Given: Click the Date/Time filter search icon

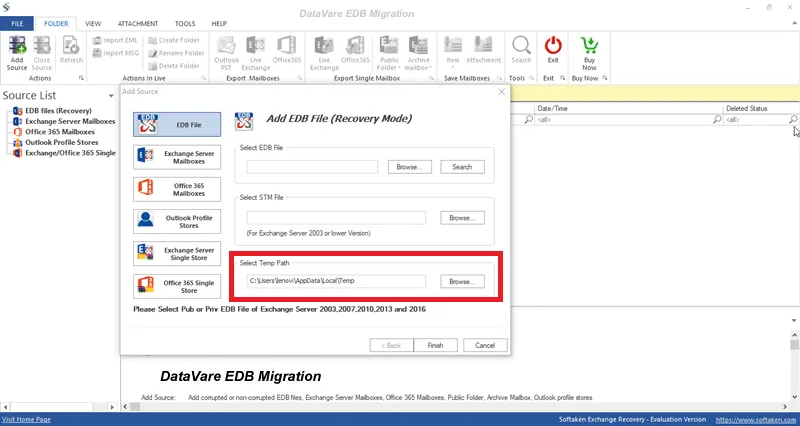Looking at the screenshot, I should 717,119.
